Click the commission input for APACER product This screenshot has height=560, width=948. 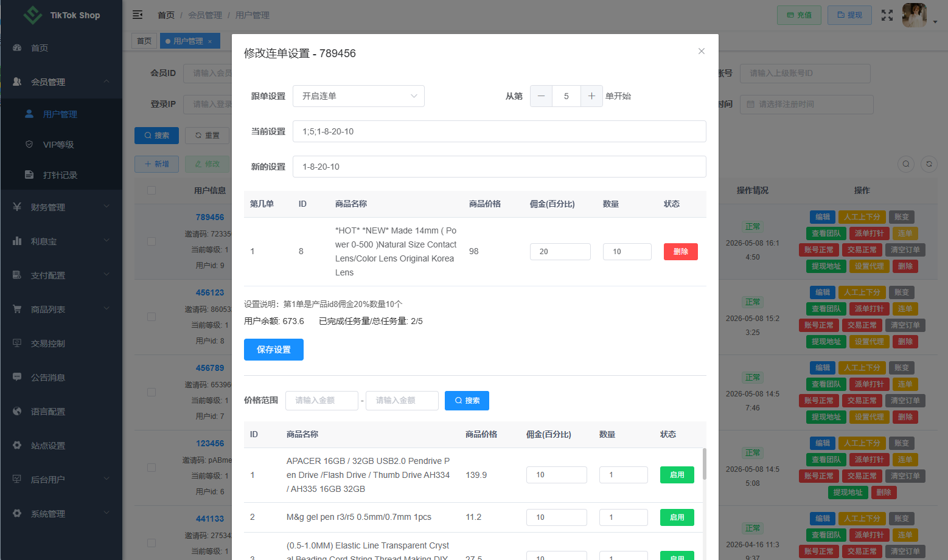point(557,475)
